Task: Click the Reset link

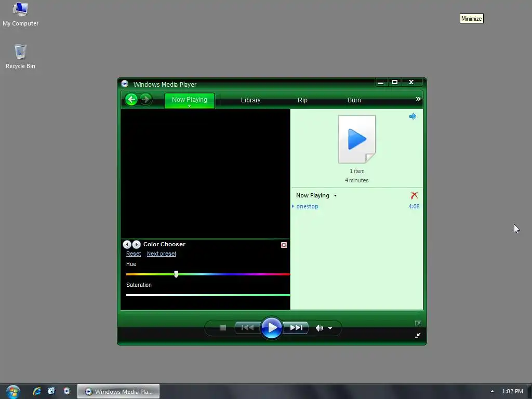Action: [x=134, y=254]
